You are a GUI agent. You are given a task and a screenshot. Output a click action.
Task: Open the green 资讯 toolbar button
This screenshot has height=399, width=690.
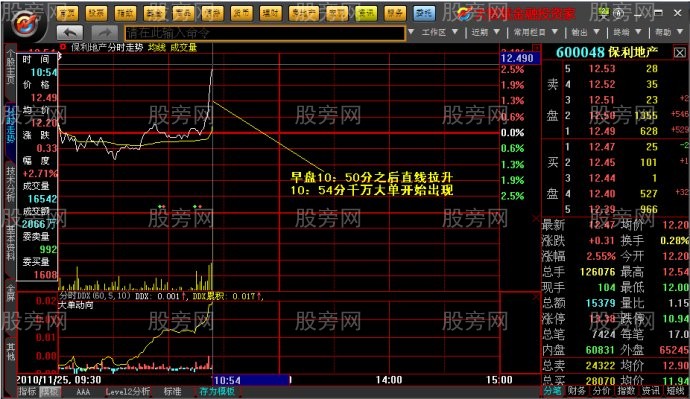click(x=366, y=14)
